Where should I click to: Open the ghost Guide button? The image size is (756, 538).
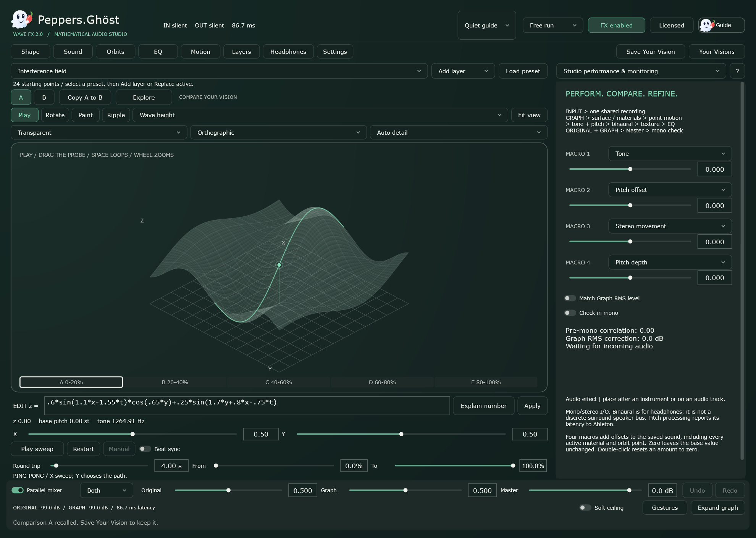click(x=721, y=25)
